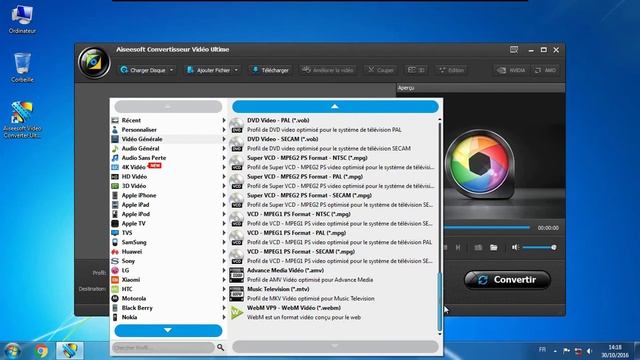Click the Apple TV icon
Screen dimensions: 640x360
tap(115, 224)
